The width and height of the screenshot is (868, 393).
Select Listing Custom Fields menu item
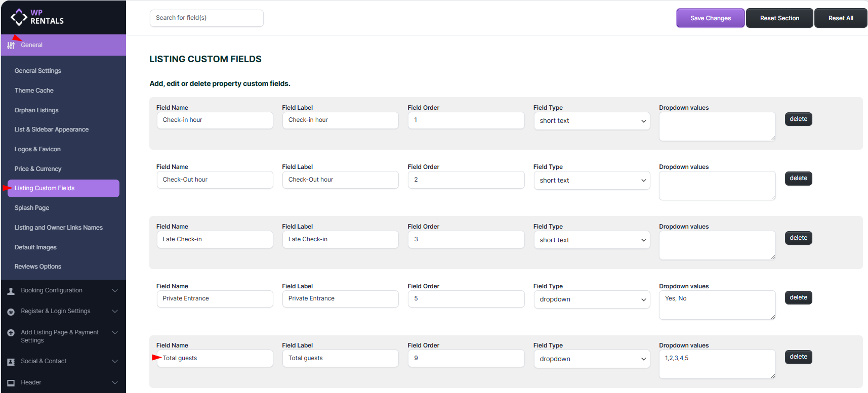[45, 188]
